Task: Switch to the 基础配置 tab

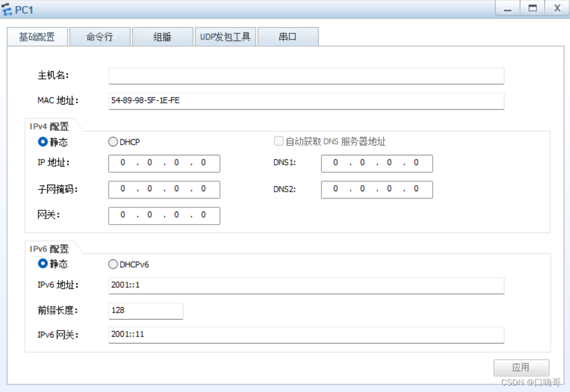Action: click(x=37, y=36)
